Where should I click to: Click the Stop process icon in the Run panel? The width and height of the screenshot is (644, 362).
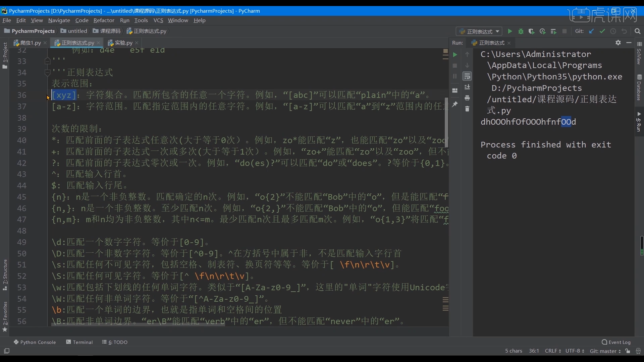click(x=455, y=66)
